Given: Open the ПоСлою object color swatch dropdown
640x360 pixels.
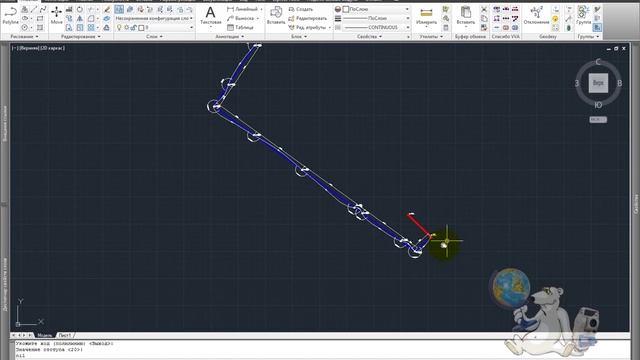Looking at the screenshot, I should (x=376, y=9).
